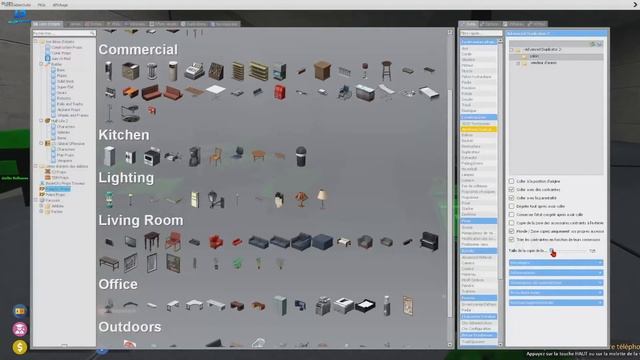Click the yellow dollar button on the HUD

pos(20,347)
